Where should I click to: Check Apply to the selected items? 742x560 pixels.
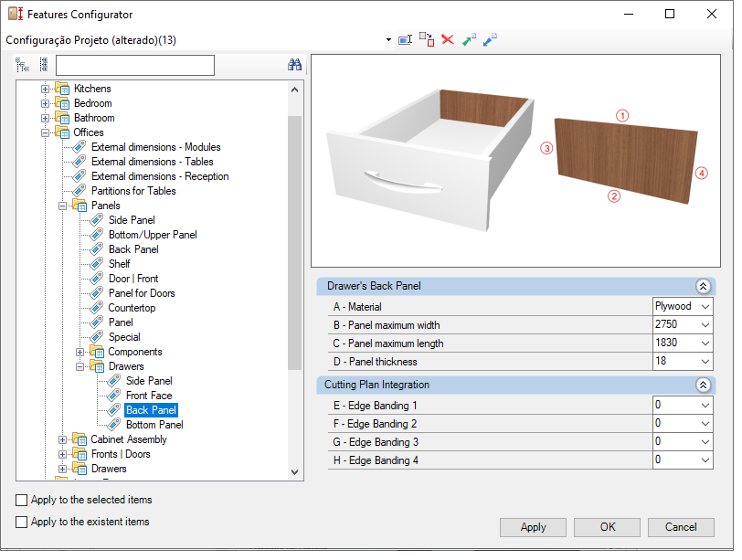pos(21,500)
